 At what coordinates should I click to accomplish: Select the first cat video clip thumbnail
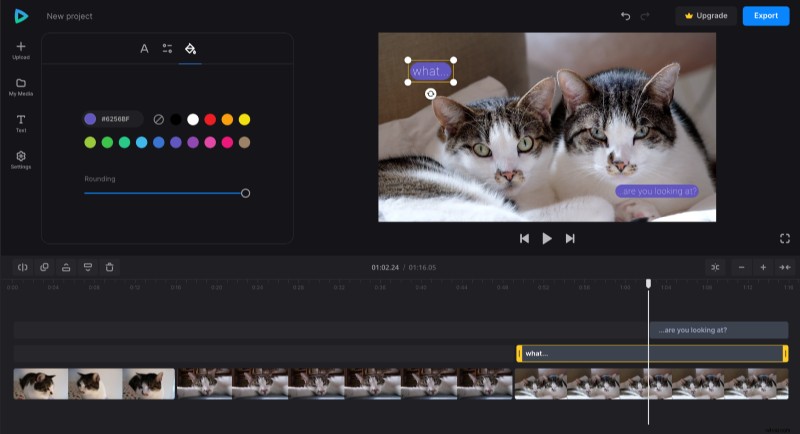94,384
